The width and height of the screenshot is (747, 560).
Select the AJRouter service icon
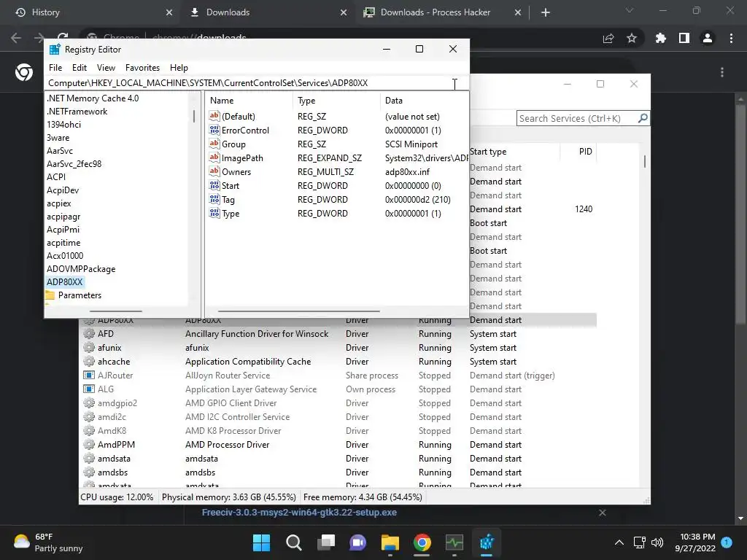[88, 376]
